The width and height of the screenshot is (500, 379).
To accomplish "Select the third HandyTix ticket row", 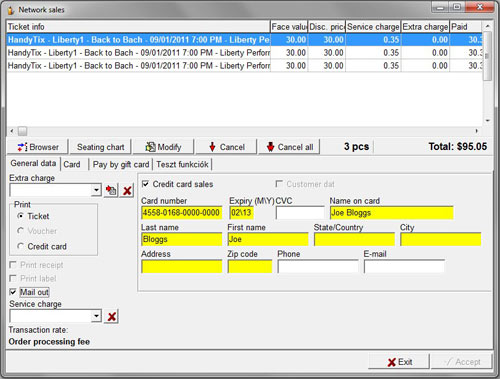I will (x=244, y=66).
